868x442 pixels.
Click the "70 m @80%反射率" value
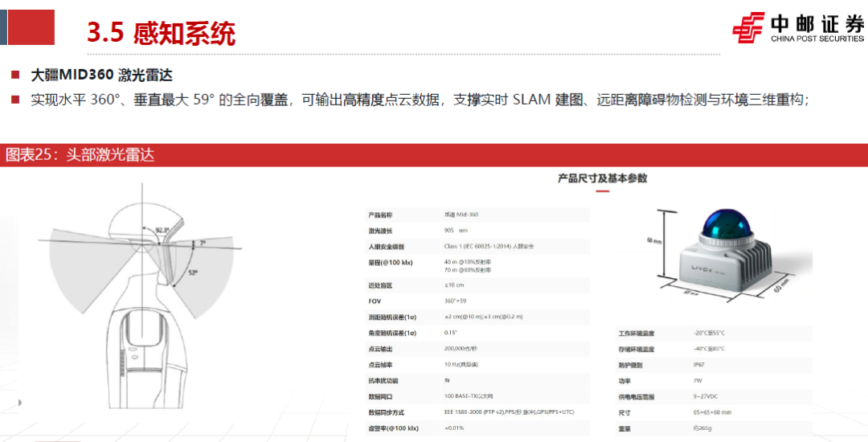[467, 270]
